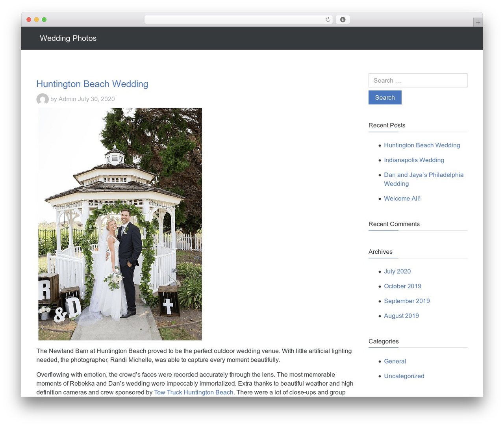Open the General category
This screenshot has width=504, height=427.
(x=395, y=361)
